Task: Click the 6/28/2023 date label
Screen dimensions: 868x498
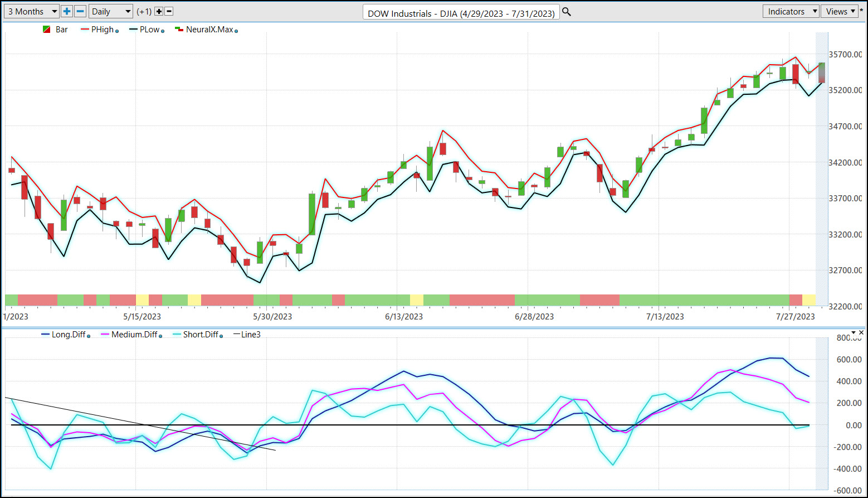Action: coord(534,317)
